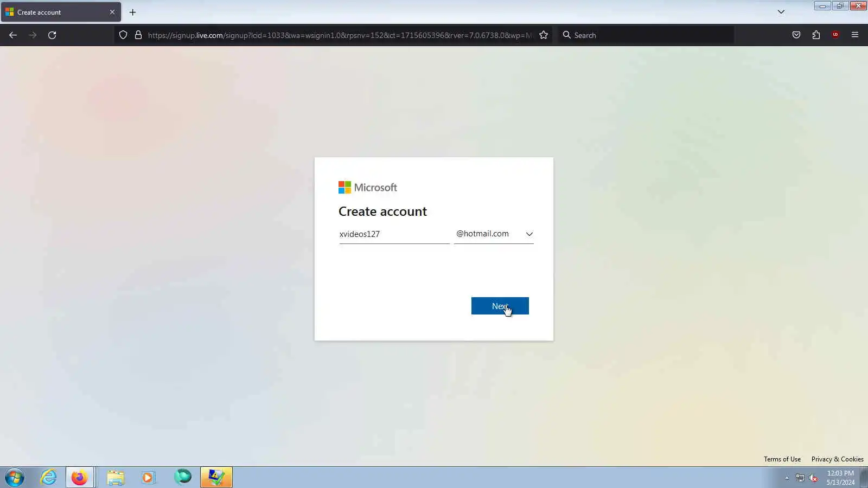
Task: Click the Next button
Action: pos(500,306)
